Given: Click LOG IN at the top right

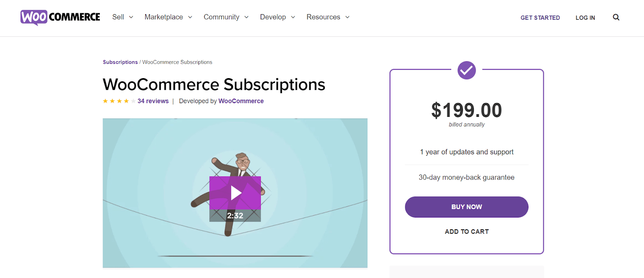Looking at the screenshot, I should 585,18.
